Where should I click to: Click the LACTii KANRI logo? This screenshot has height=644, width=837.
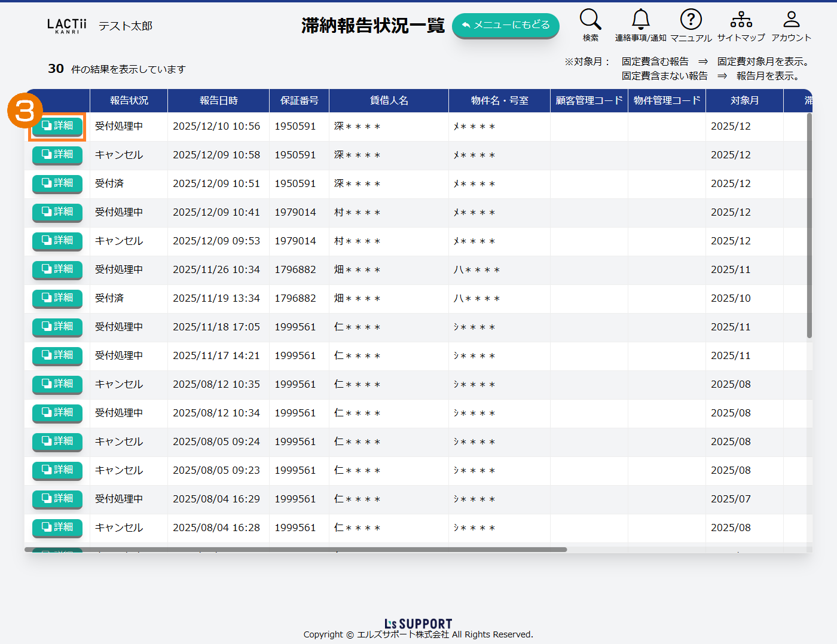67,26
